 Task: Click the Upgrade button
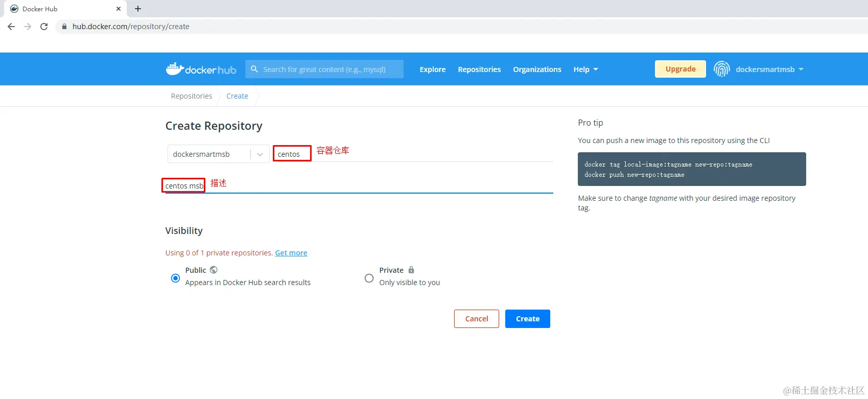tap(681, 69)
